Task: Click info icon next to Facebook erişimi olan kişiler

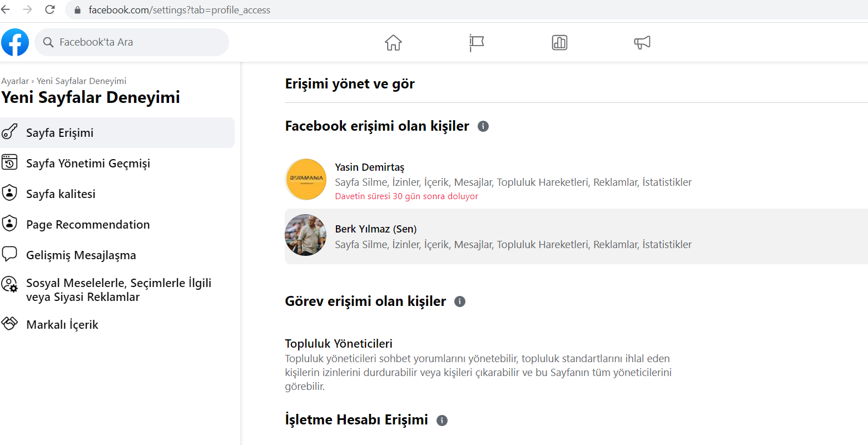Action: pyautogui.click(x=483, y=126)
